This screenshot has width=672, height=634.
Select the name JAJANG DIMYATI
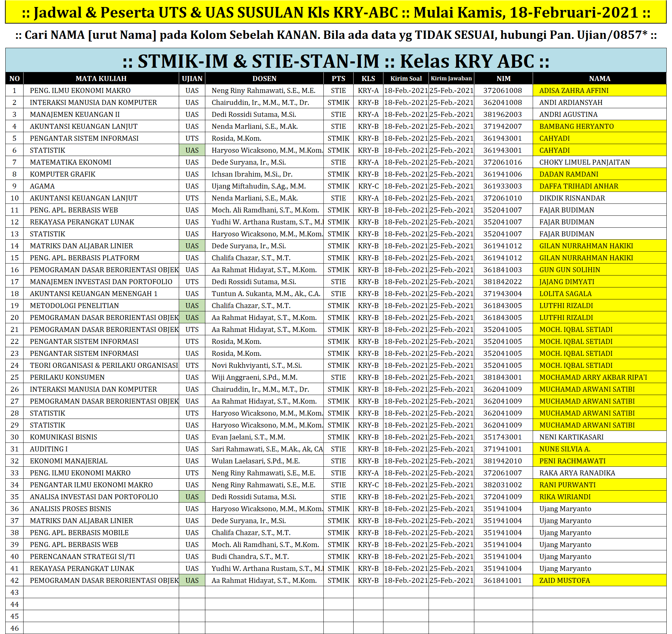(x=567, y=282)
